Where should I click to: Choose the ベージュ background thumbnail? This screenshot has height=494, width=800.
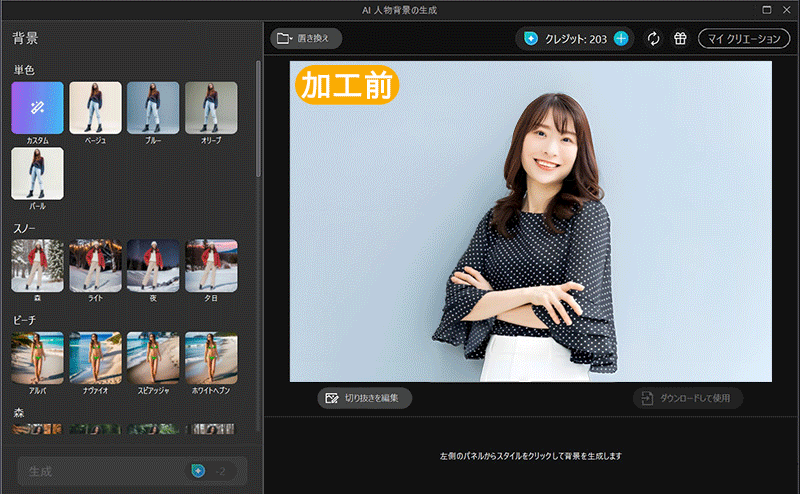pyautogui.click(x=95, y=108)
